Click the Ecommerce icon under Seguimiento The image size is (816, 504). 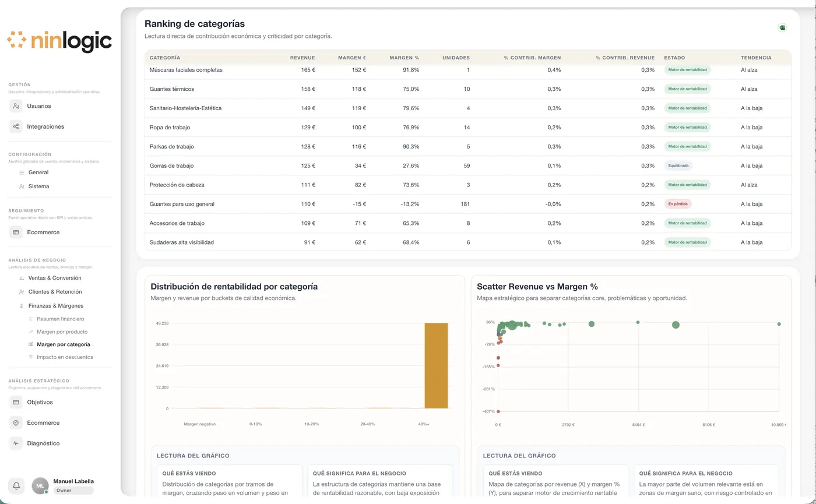tap(16, 232)
